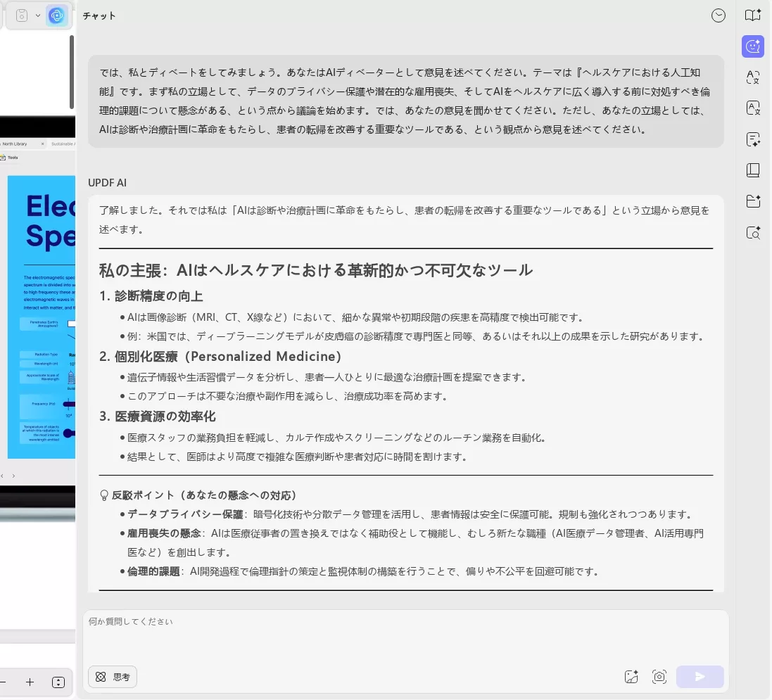Click heading 2. 個別化医療 (Personalized Medicine)

click(x=220, y=356)
